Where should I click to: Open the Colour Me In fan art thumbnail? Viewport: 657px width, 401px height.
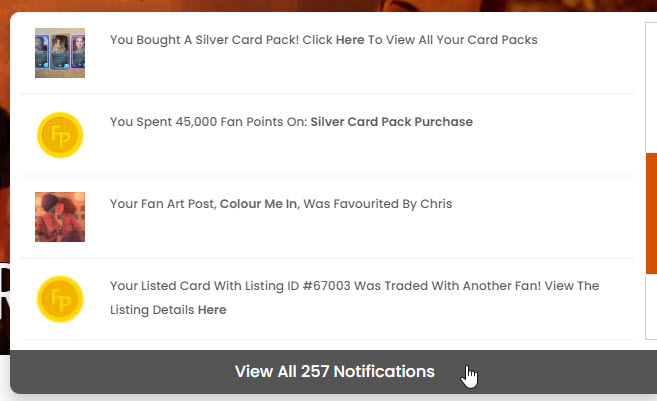pyautogui.click(x=60, y=217)
